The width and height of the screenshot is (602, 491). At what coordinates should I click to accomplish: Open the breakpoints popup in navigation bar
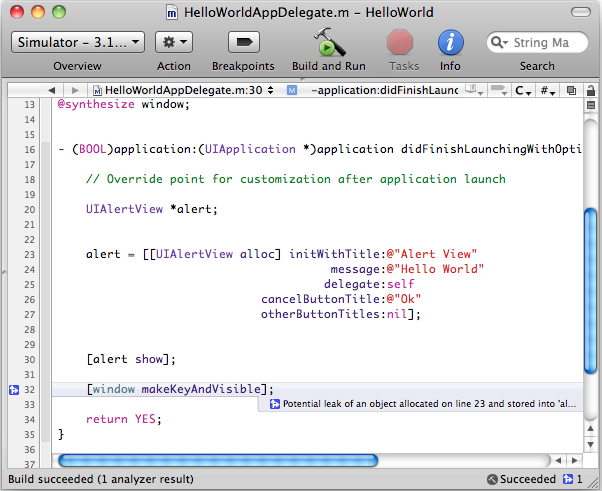point(499,91)
